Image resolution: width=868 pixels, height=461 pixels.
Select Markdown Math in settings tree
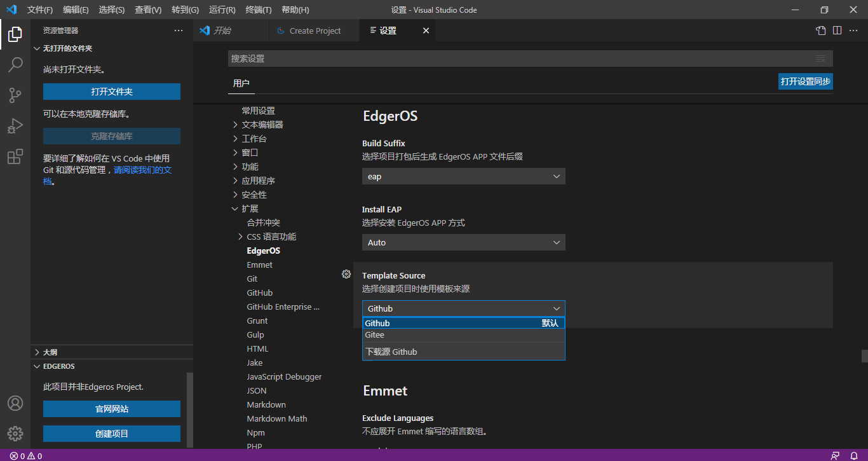(x=276, y=418)
